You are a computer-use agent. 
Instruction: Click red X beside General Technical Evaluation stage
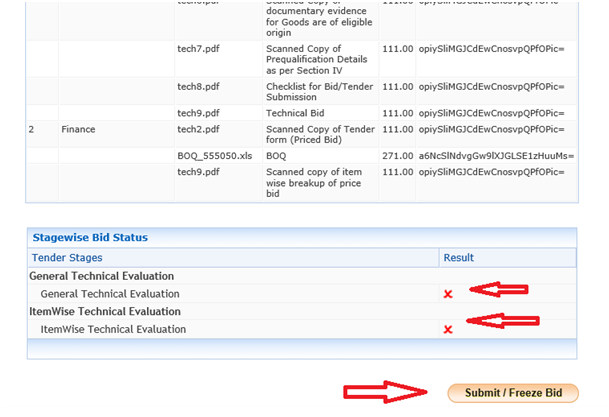448,294
